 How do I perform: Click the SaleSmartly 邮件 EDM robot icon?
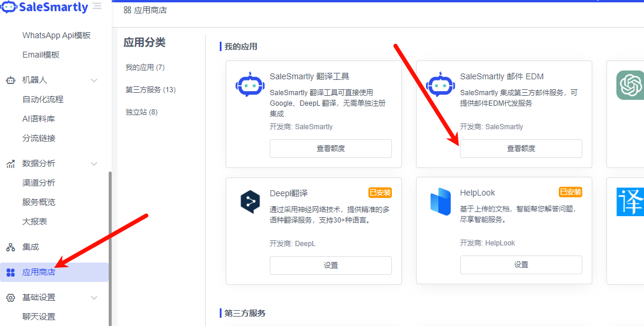click(440, 85)
